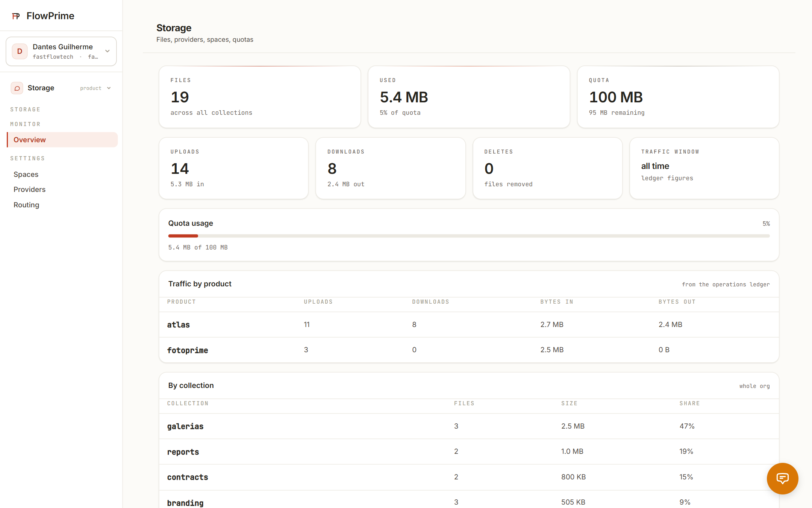812x508 pixels.
Task: Click the atlas product row
Action: point(469,324)
